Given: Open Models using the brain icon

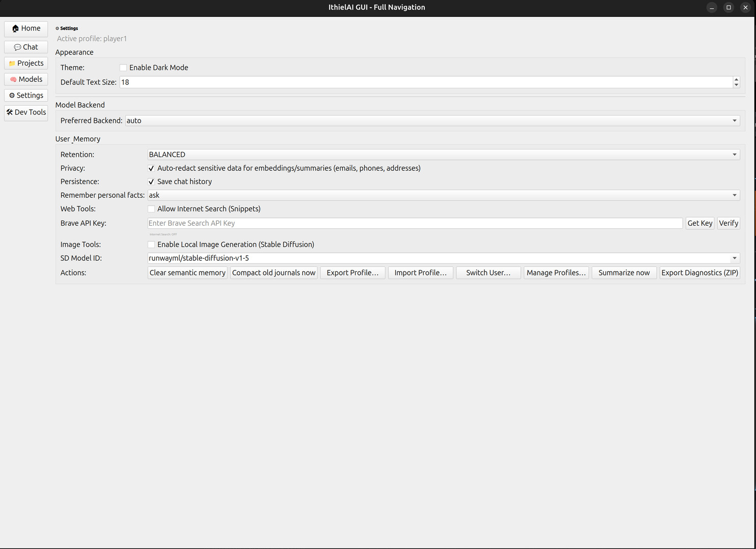Looking at the screenshot, I should coord(12,79).
